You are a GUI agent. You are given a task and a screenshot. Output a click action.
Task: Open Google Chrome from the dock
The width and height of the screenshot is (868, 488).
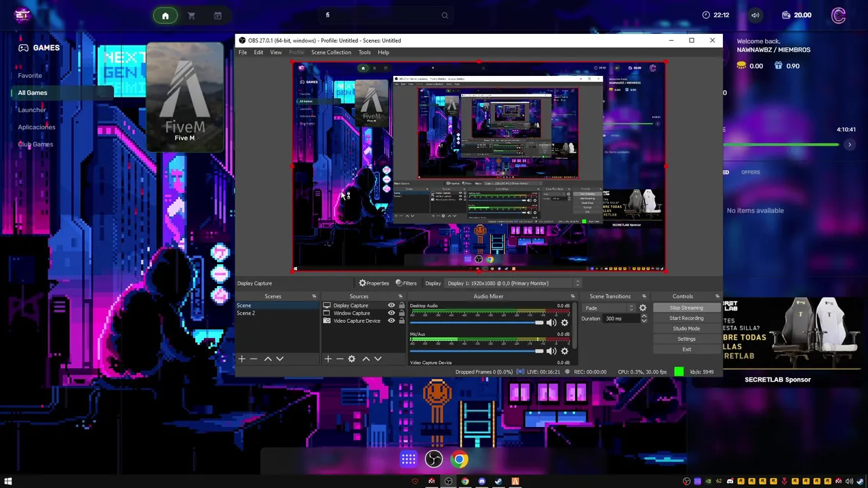pos(460,460)
